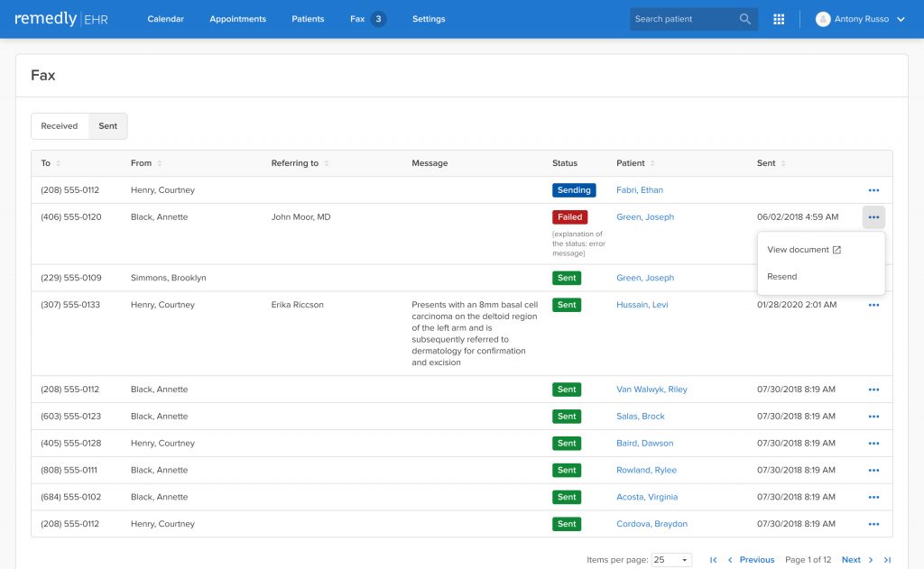Close actions menu on Green, Joseph failed row
This screenshot has height=569, width=924.
873,217
